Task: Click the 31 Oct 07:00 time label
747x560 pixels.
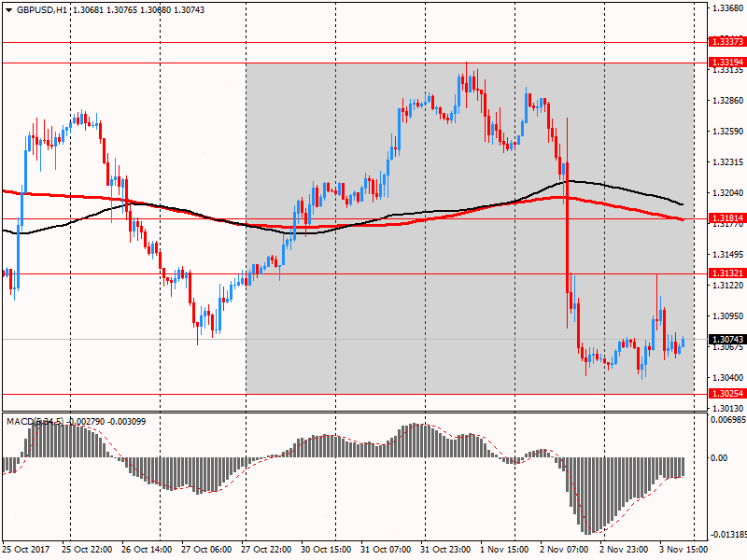Action: (x=386, y=550)
